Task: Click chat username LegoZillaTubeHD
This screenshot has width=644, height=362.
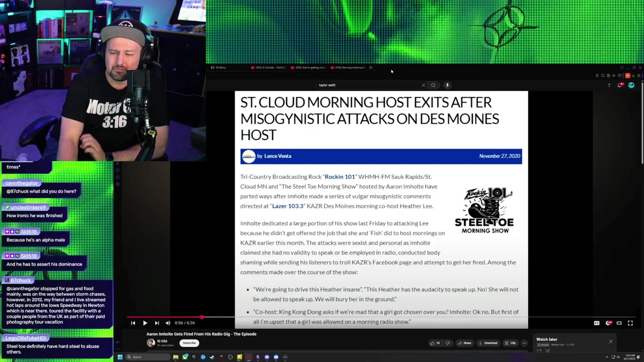Action: pyautogui.click(x=26, y=338)
